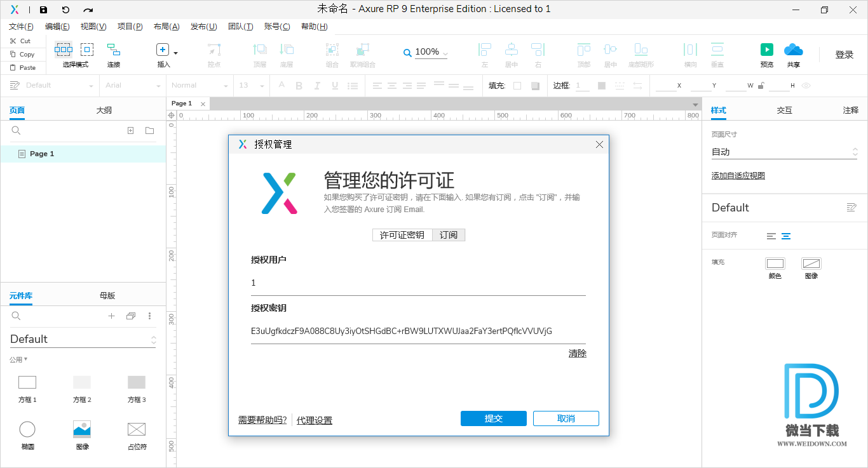Screen dimensions: 868x468
Task: Select left page alignment option
Action: (x=771, y=236)
